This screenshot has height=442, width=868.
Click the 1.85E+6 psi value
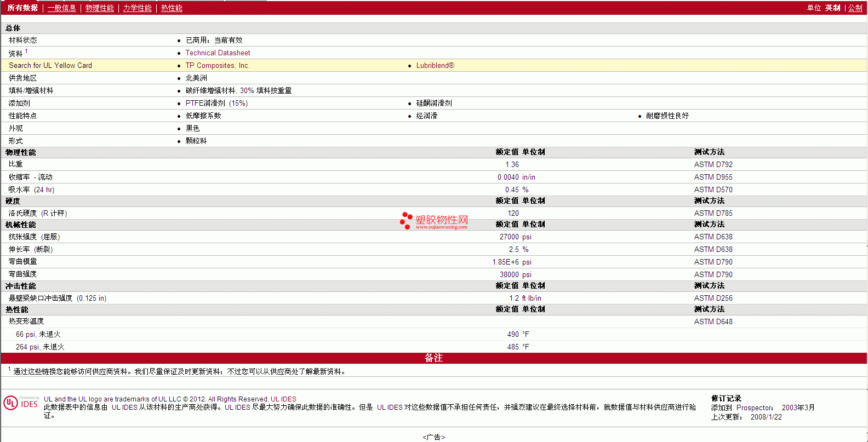[x=512, y=262]
